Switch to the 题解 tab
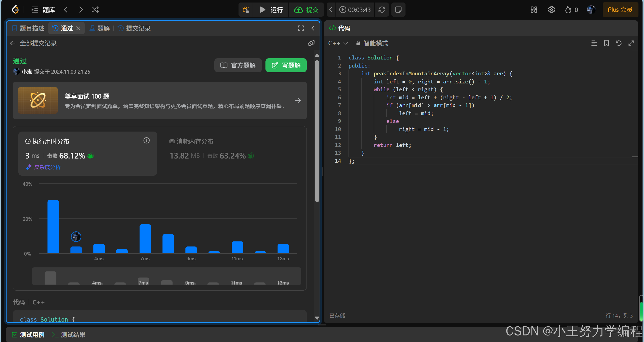The height and width of the screenshot is (342, 644). coord(100,28)
